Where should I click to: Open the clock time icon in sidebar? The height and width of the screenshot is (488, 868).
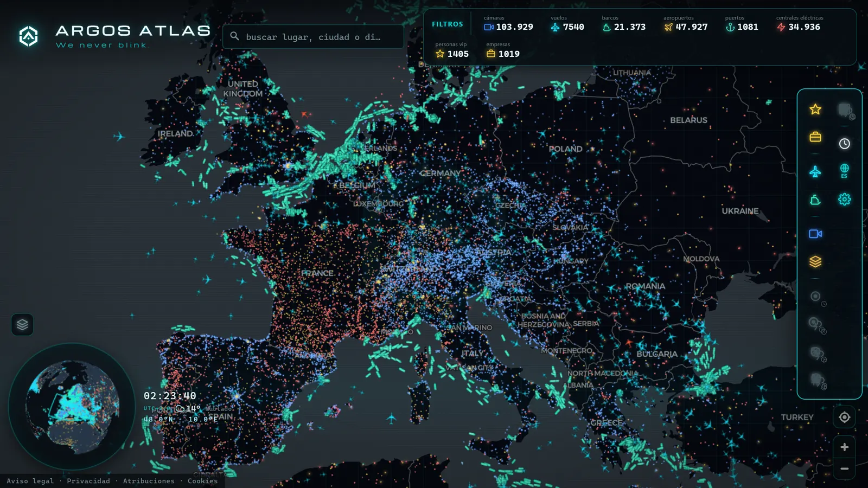(x=845, y=144)
